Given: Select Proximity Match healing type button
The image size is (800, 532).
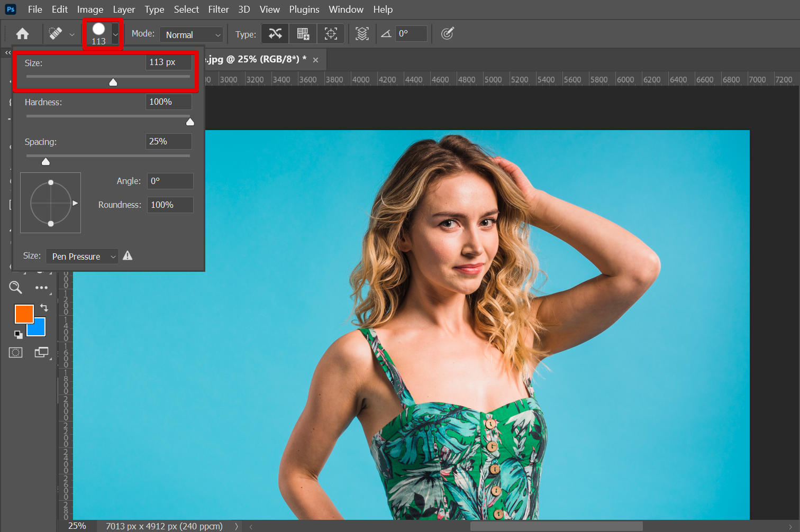Looking at the screenshot, I should point(331,34).
